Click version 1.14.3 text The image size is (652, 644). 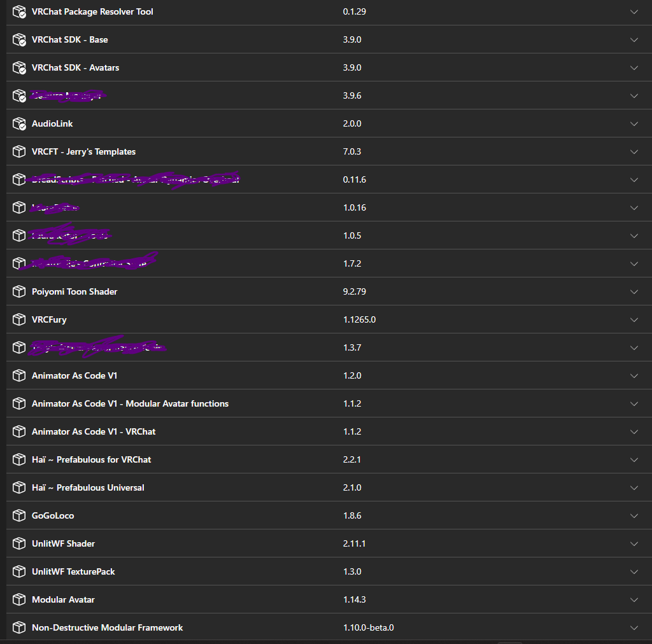[x=354, y=599]
